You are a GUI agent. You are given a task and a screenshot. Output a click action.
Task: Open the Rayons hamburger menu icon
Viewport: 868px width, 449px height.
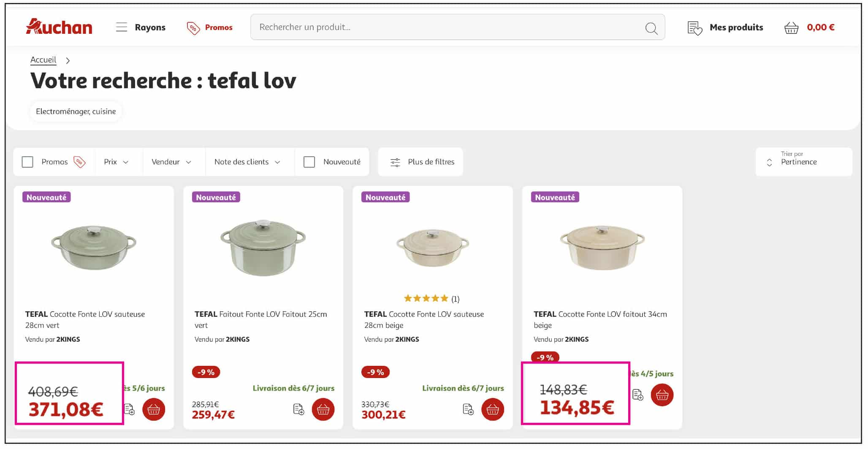pos(122,27)
